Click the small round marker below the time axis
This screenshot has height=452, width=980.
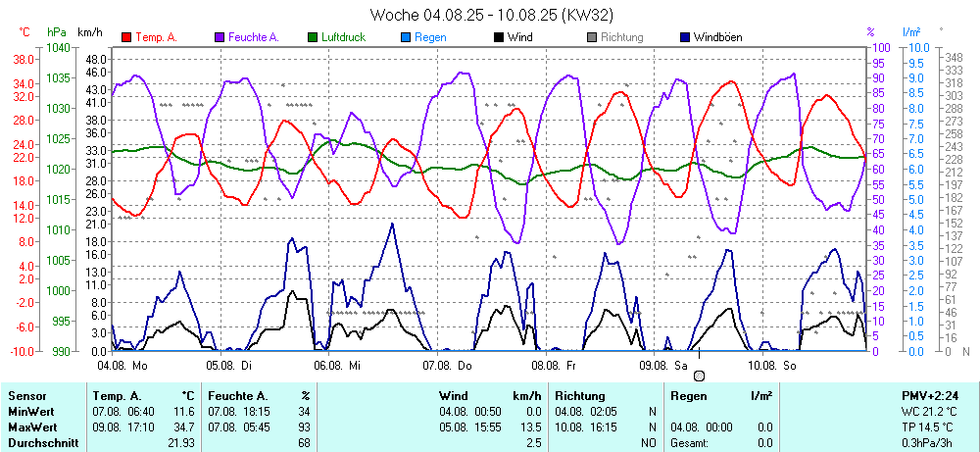tap(699, 376)
